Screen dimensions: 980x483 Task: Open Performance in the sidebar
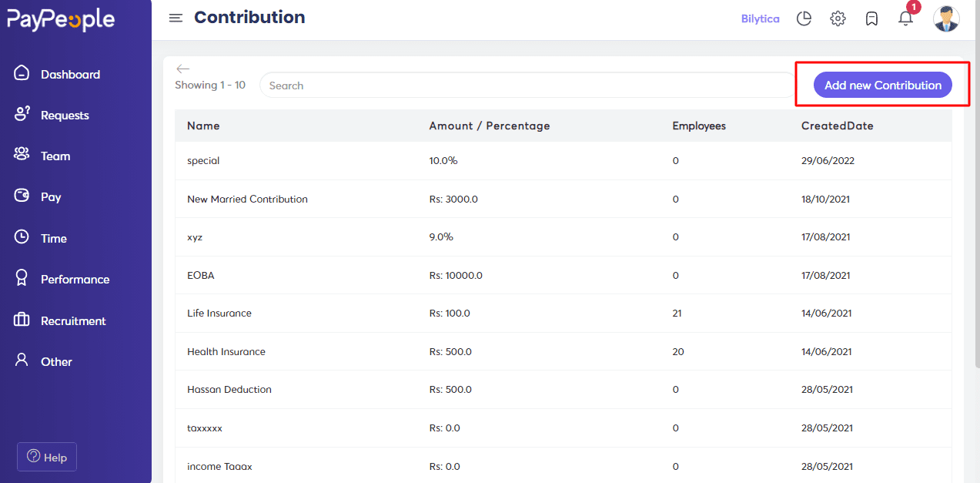click(x=75, y=279)
